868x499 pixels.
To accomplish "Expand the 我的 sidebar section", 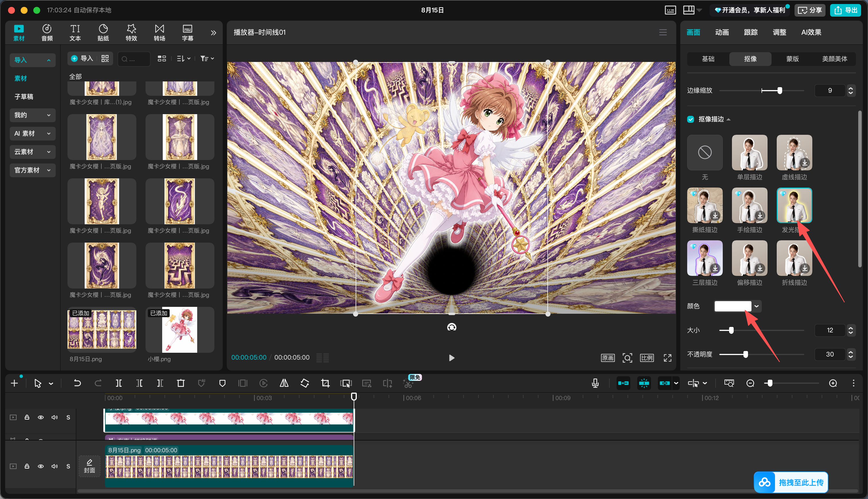I will click(33, 115).
